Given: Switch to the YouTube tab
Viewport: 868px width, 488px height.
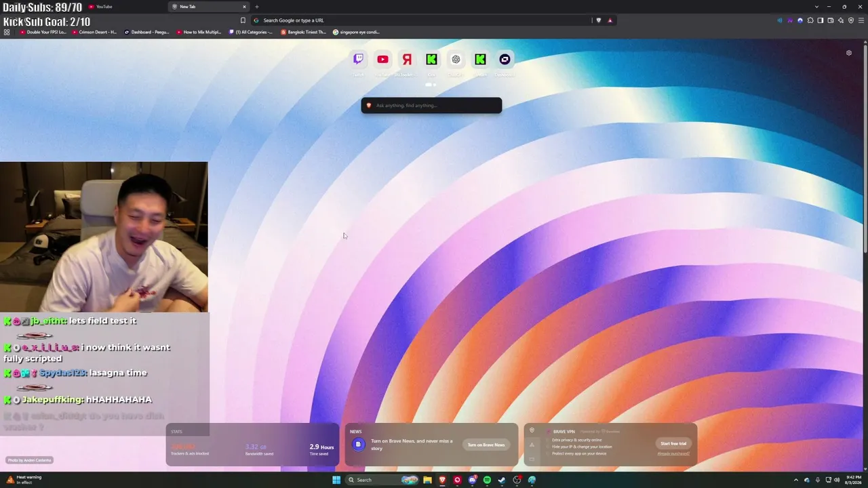Looking at the screenshot, I should pos(125,7).
